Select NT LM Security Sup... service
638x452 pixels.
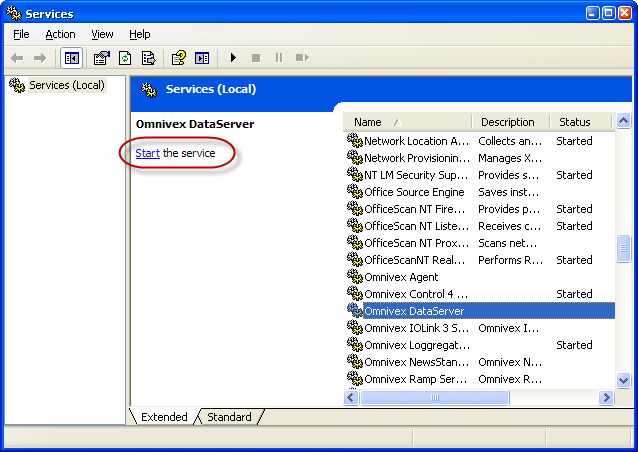[x=416, y=175]
